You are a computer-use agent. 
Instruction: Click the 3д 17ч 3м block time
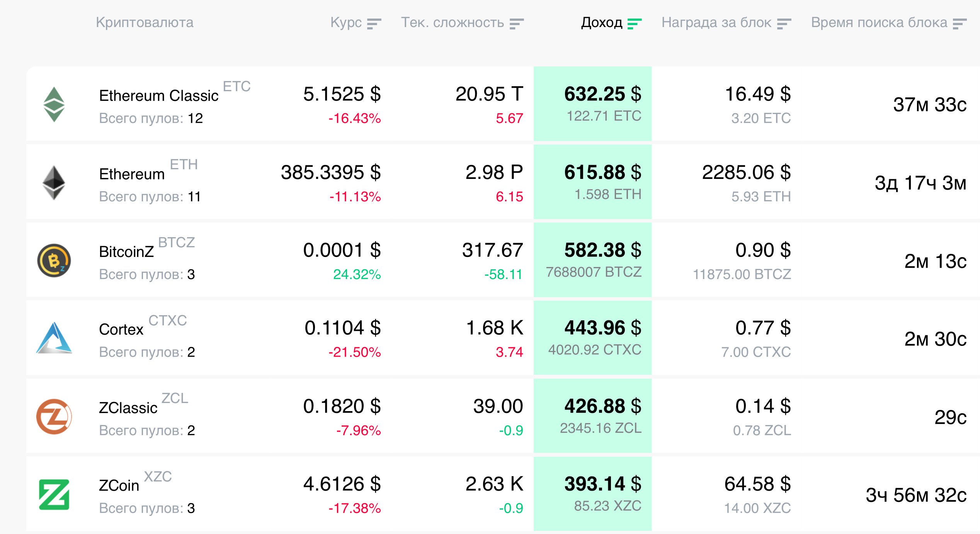pos(920,183)
